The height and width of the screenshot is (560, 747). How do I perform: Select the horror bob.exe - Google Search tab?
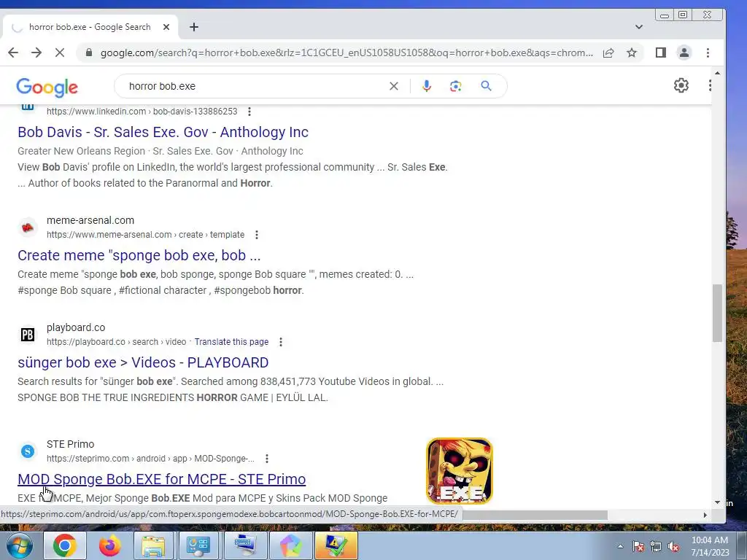[x=90, y=27]
